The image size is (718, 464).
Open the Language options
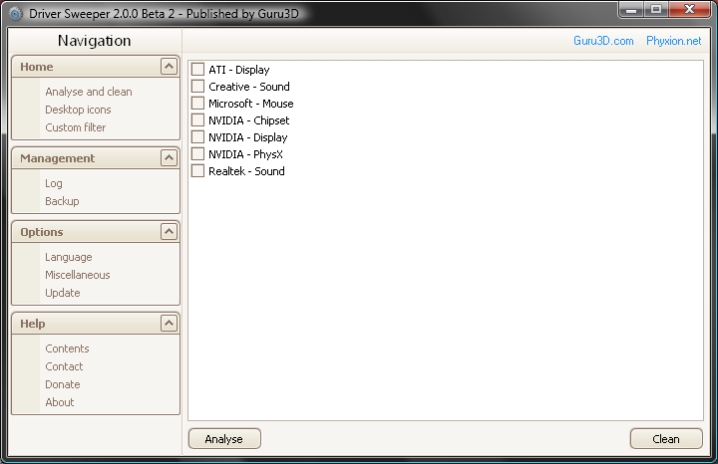pos(68,257)
